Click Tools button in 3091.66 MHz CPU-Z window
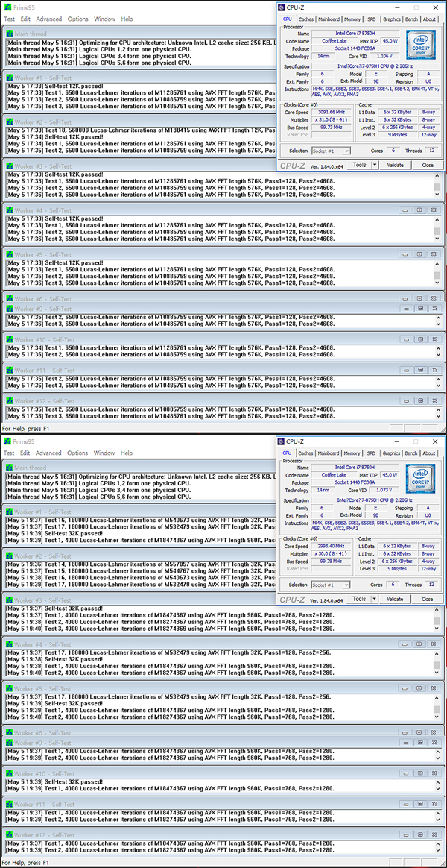Viewport: 447px width, 868px height. tap(359, 165)
